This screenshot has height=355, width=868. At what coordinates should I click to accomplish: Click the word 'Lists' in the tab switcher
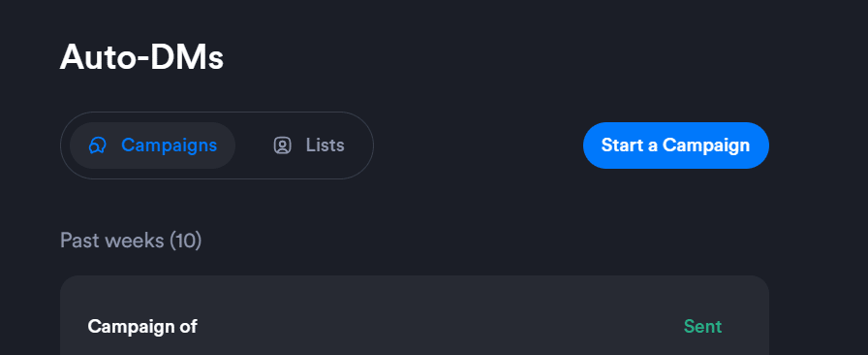[325, 145]
